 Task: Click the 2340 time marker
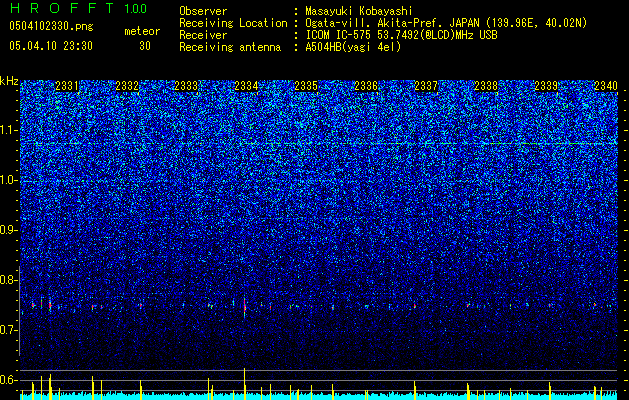[x=606, y=86]
